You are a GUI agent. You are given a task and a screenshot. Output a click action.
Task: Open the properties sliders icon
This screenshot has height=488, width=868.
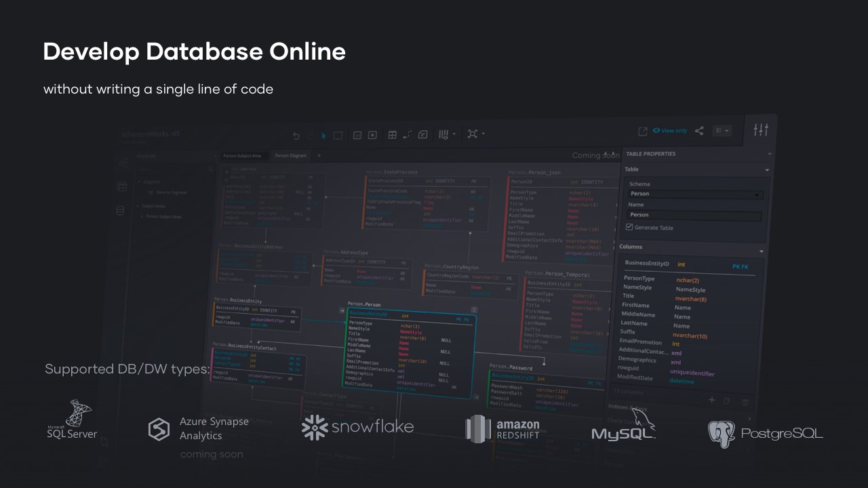pos(761,129)
